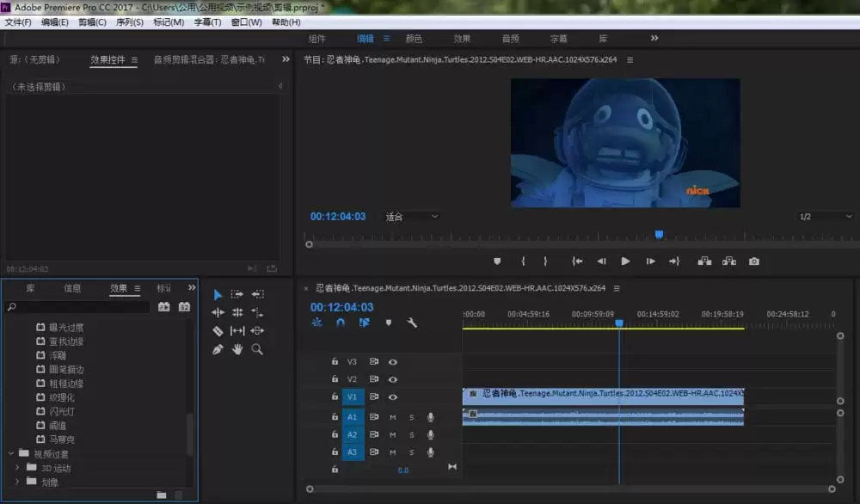Open the 适合 zoom level dropdown
Viewport: 860px width, 504px height.
(x=412, y=216)
